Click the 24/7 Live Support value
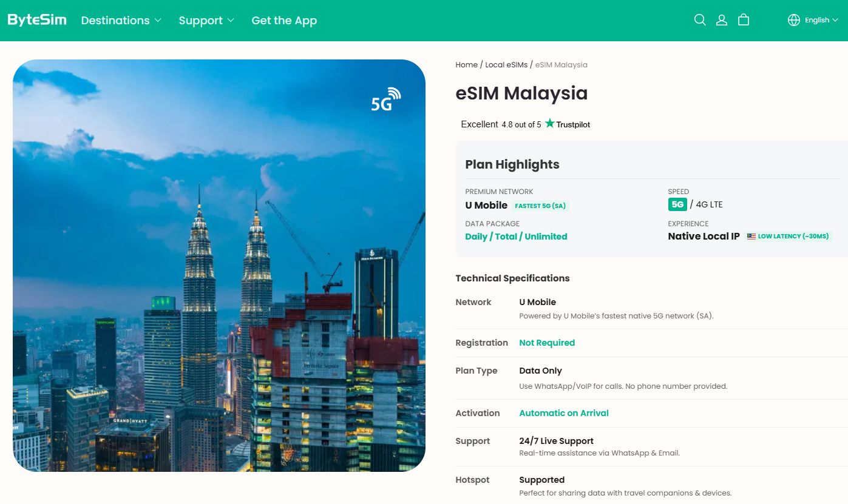The height and width of the screenshot is (504, 848). tap(557, 441)
